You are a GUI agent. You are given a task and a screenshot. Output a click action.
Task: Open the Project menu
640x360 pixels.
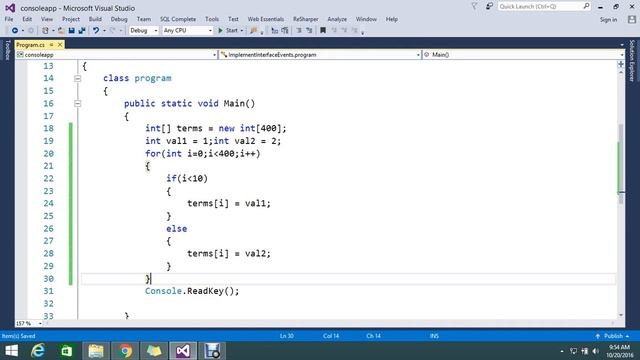coord(71,19)
